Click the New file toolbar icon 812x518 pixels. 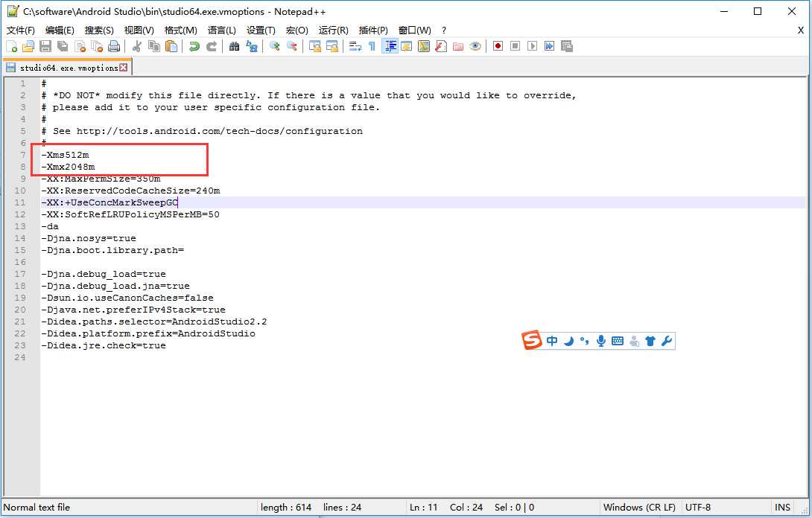(x=12, y=46)
